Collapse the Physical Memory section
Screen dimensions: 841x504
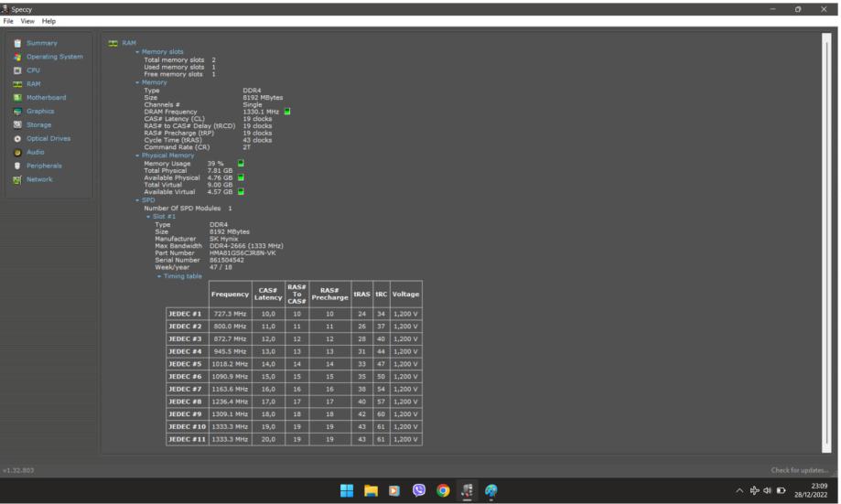point(137,155)
